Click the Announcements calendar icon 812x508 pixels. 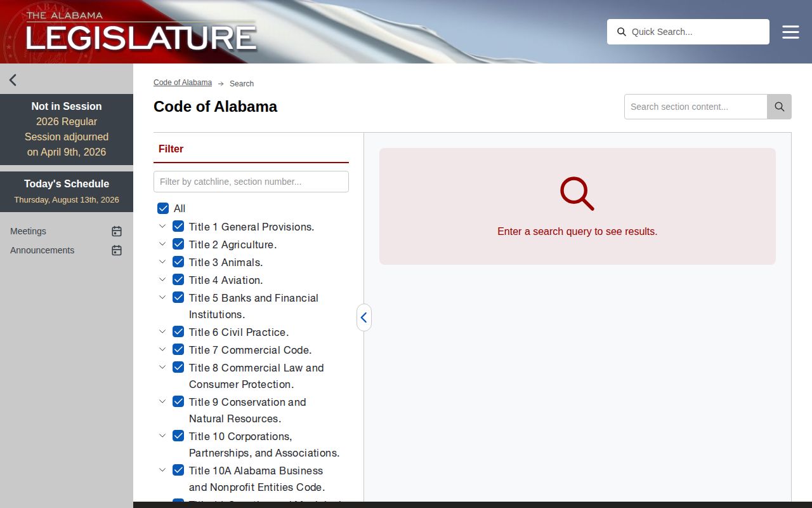117,250
